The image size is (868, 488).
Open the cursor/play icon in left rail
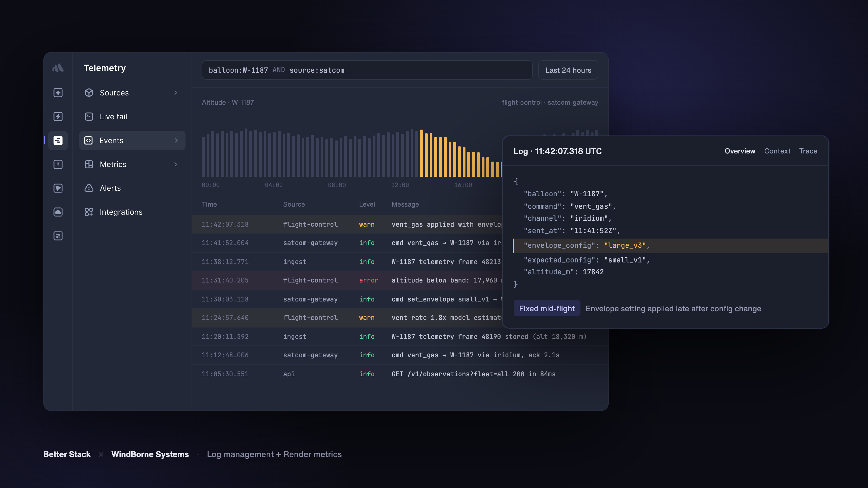pos(58,188)
